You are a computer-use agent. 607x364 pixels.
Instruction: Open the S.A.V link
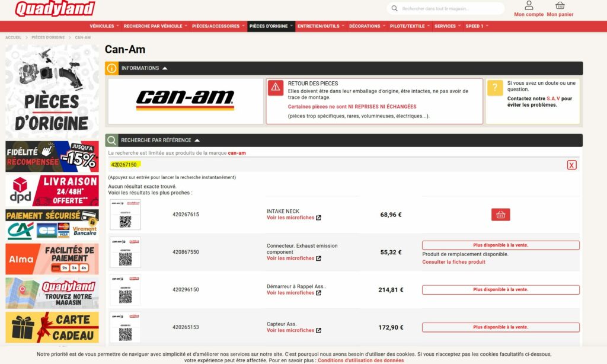pos(553,99)
